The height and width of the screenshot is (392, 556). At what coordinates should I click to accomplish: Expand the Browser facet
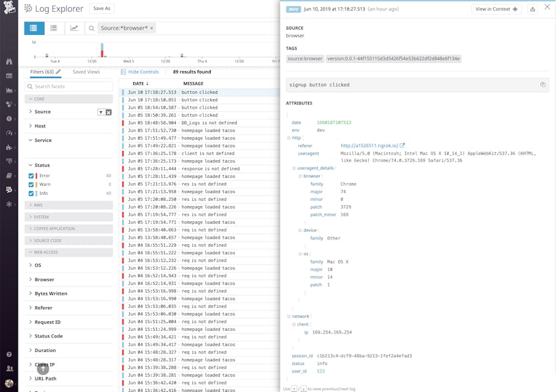(44, 280)
